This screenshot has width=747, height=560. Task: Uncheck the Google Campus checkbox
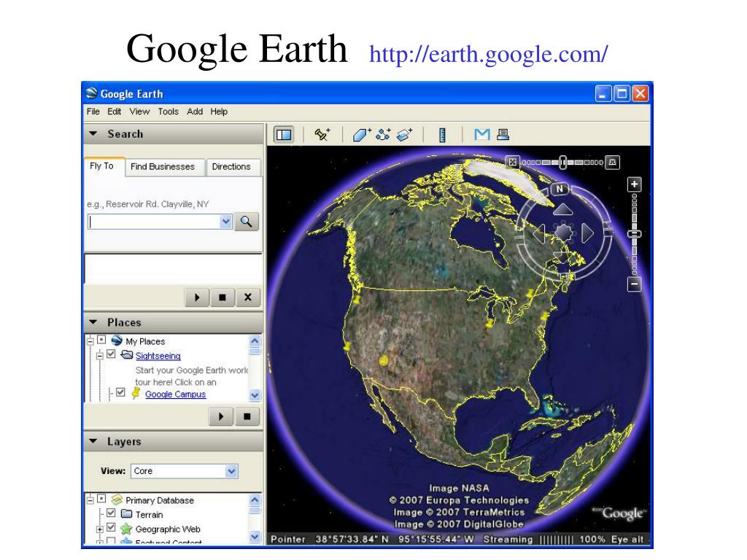120,392
